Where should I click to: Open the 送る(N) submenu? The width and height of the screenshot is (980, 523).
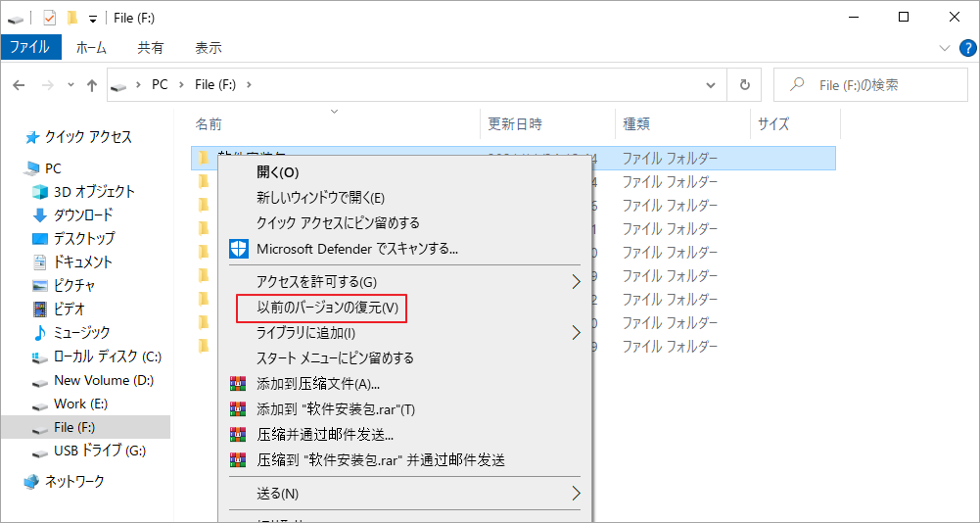click(405, 494)
